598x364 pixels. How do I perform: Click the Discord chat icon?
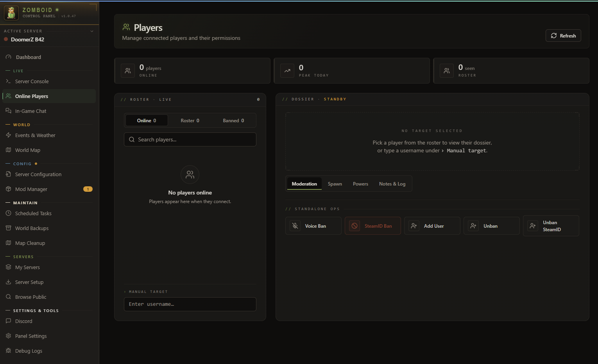click(8, 321)
